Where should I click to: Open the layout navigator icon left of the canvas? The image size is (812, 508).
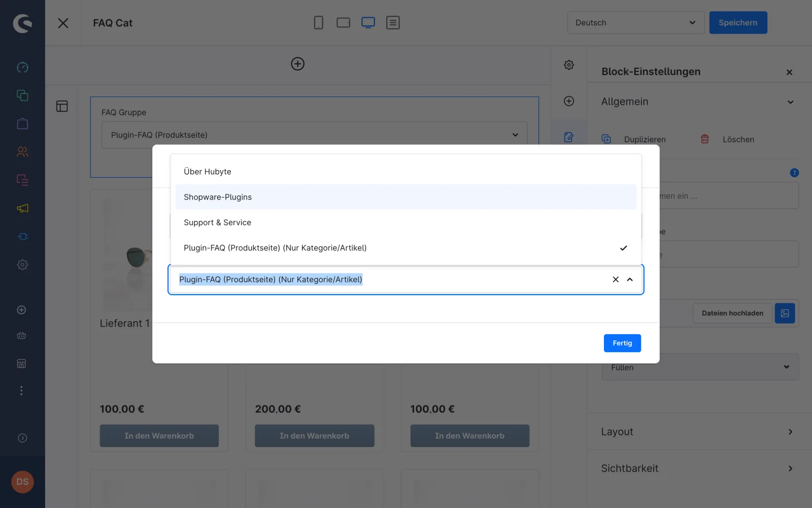[62, 106]
